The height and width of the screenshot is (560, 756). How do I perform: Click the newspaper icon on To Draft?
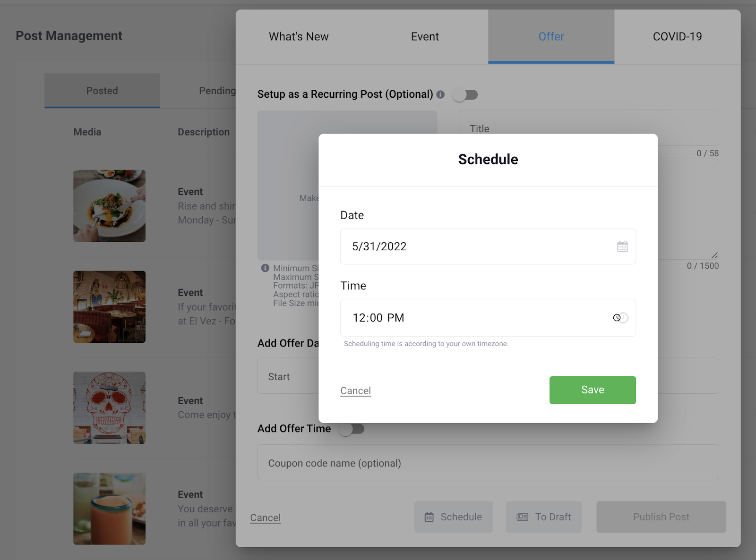pyautogui.click(x=522, y=517)
